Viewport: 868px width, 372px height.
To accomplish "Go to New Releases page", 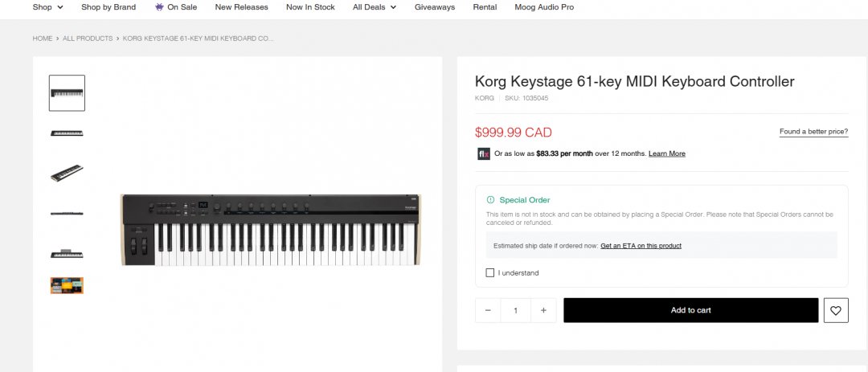I will [x=241, y=7].
